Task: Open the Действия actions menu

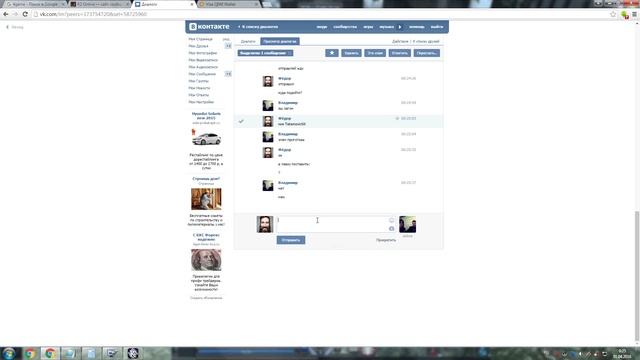Action: click(x=400, y=41)
